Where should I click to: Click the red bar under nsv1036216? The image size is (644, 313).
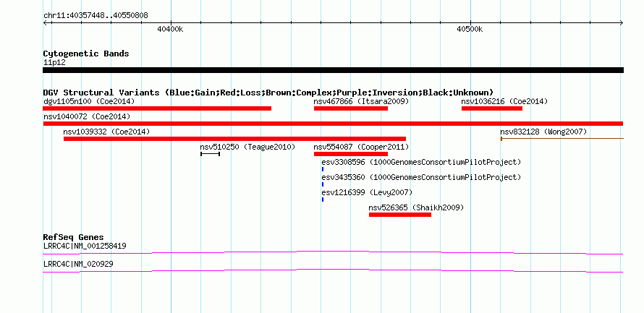coord(492,108)
